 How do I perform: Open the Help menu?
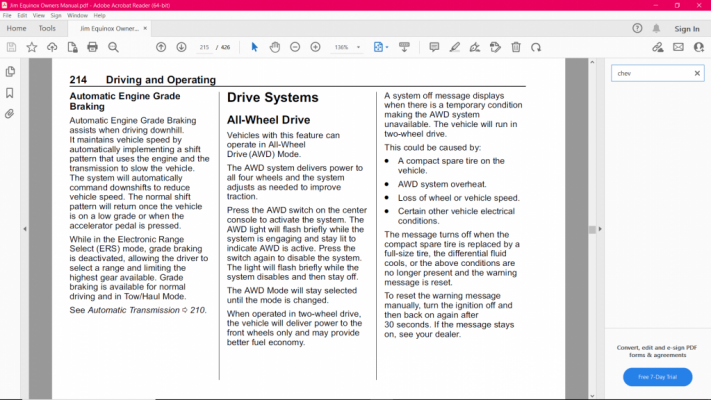99,15
